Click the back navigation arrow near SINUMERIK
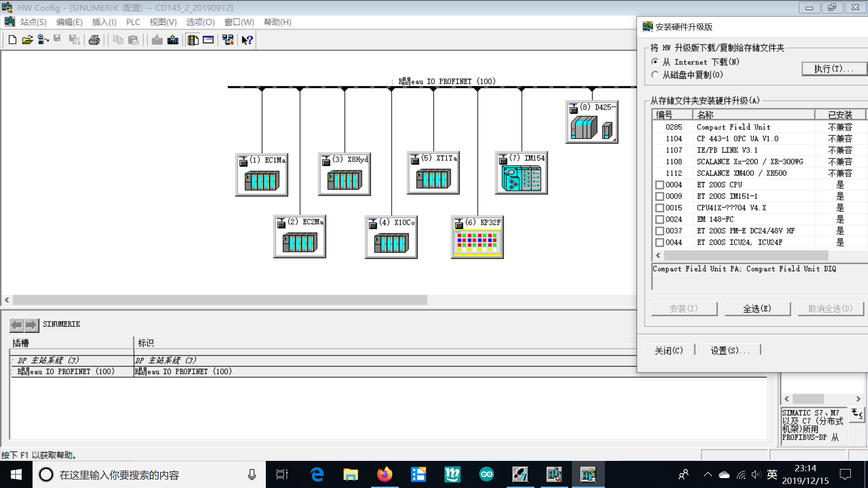868x488 pixels. [17, 324]
